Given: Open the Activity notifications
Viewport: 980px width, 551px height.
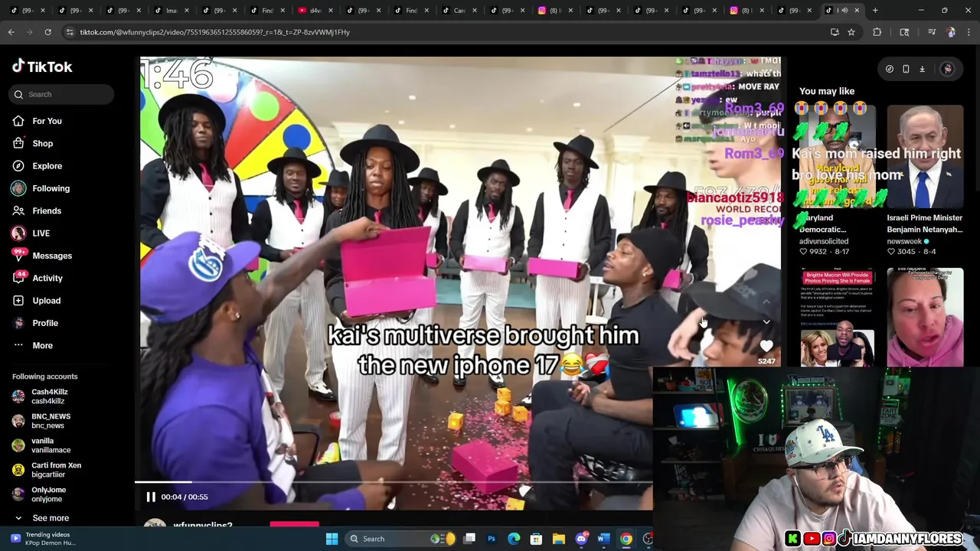Looking at the screenshot, I should tap(37, 278).
